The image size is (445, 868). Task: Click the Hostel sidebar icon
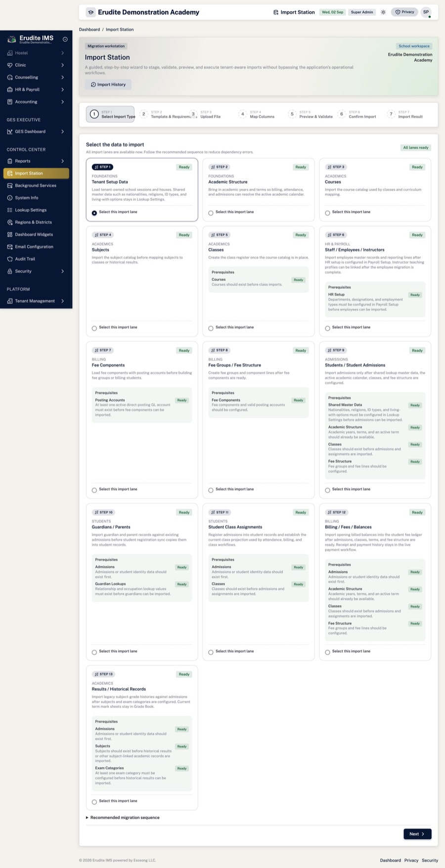(10, 53)
